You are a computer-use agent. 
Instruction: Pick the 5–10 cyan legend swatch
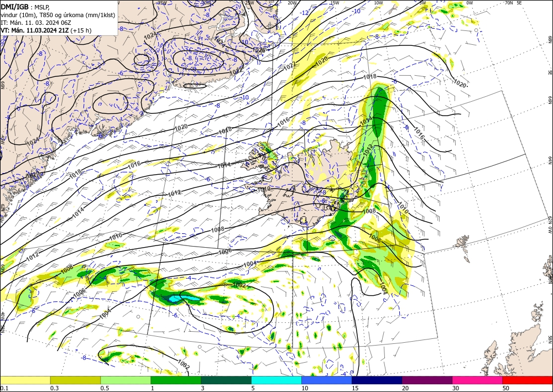tap(276, 380)
